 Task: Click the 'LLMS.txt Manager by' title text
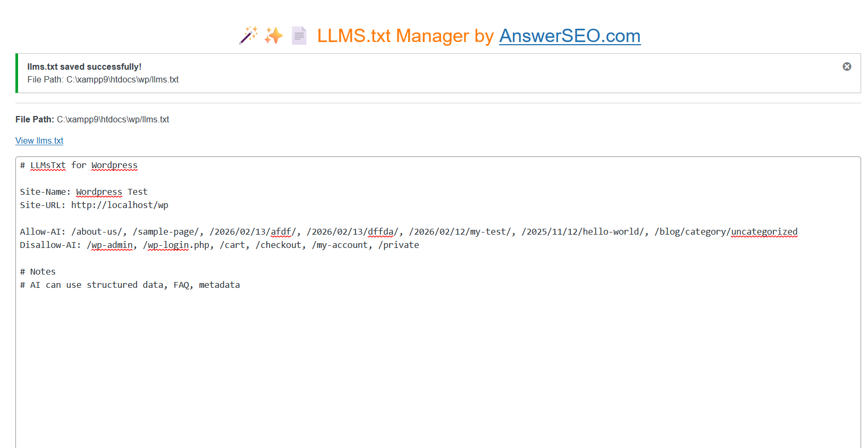pos(406,36)
